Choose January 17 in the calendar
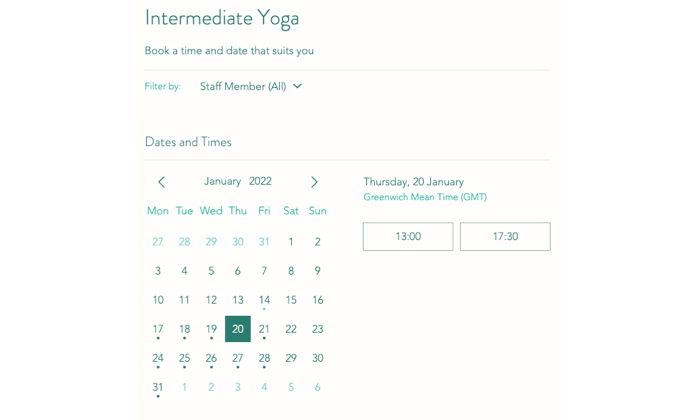The image size is (700, 420). pos(158,329)
